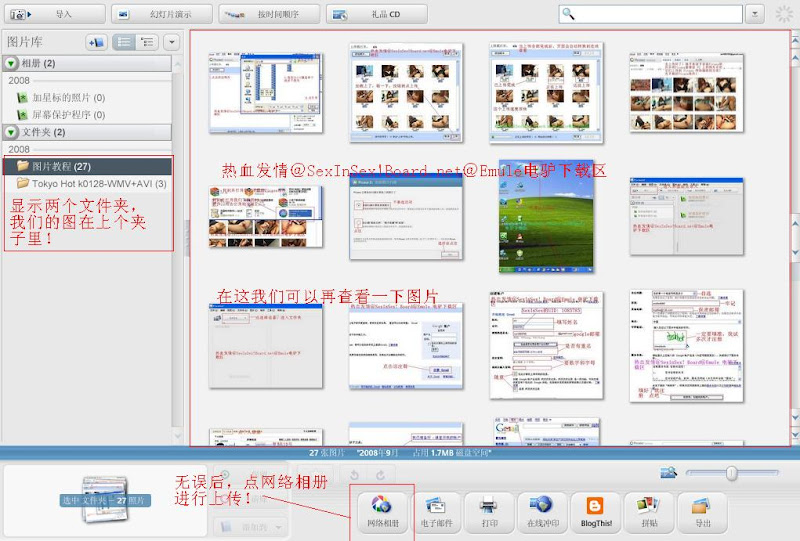Click the 导入 import button
This screenshot has width=800, height=541.
click(x=55, y=14)
